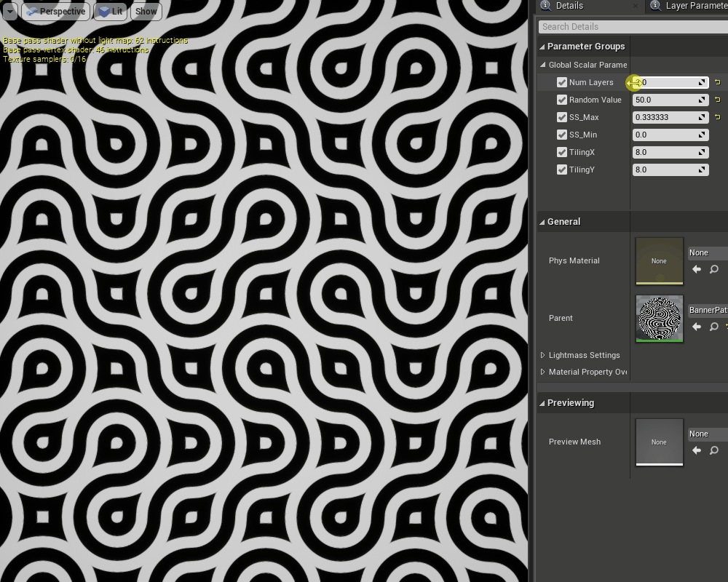Collapse the General section
Screen dimensions: 728x582
[x=542, y=222]
